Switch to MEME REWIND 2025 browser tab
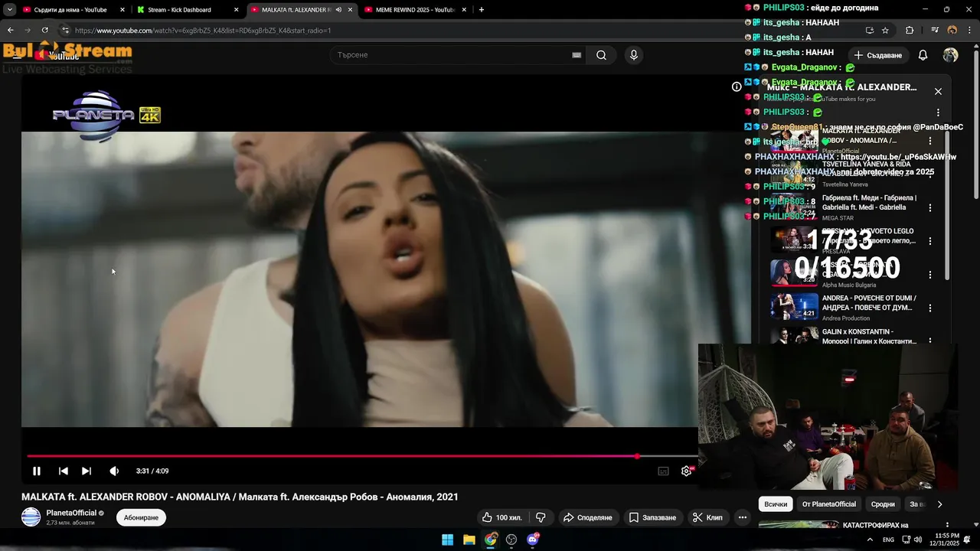The image size is (980, 551). 415,10
